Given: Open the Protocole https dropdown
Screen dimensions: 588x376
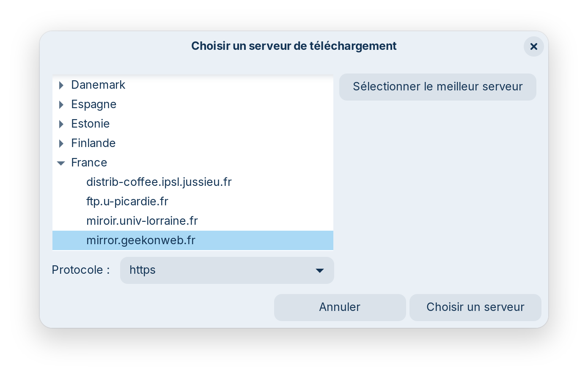Looking at the screenshot, I should pos(220,270).
